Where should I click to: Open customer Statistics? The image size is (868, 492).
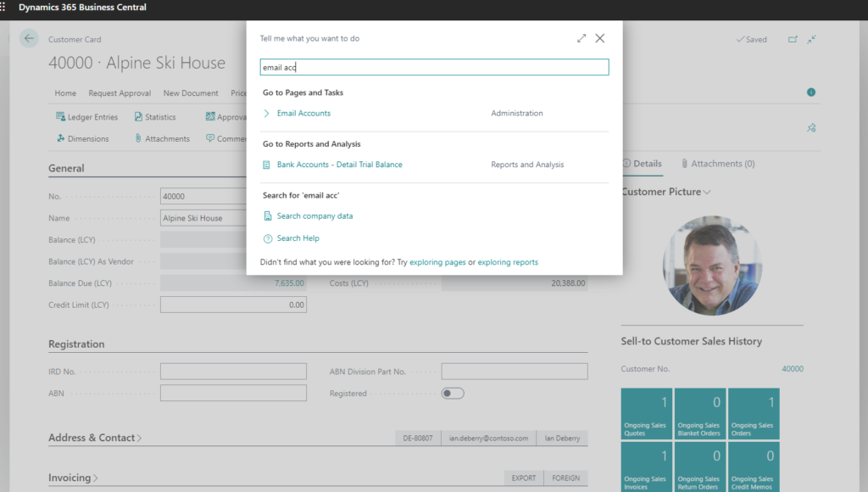point(155,117)
